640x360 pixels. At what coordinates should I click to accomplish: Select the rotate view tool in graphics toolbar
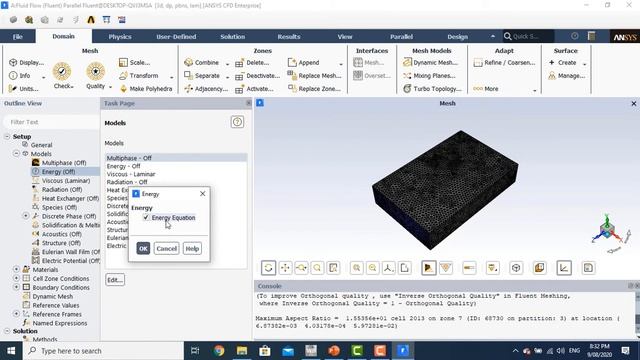[x=268, y=268]
